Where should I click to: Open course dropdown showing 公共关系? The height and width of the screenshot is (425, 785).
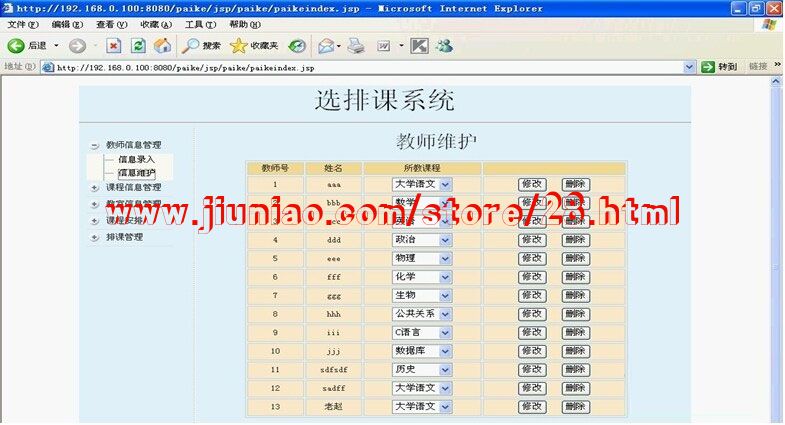click(x=445, y=314)
